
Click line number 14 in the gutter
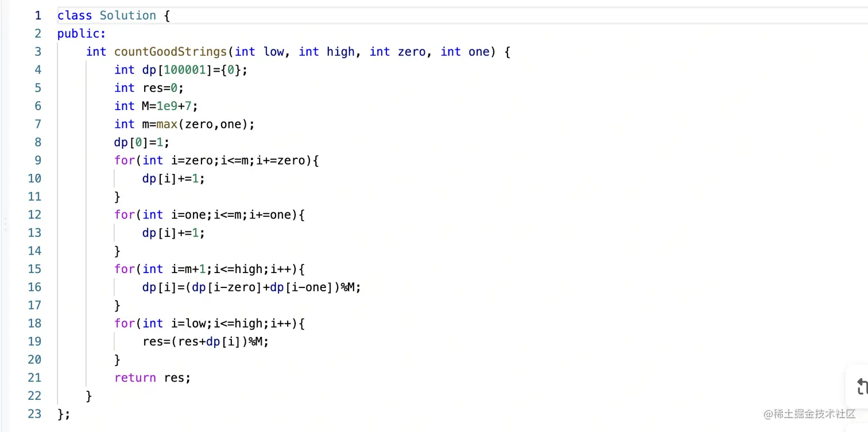point(34,251)
